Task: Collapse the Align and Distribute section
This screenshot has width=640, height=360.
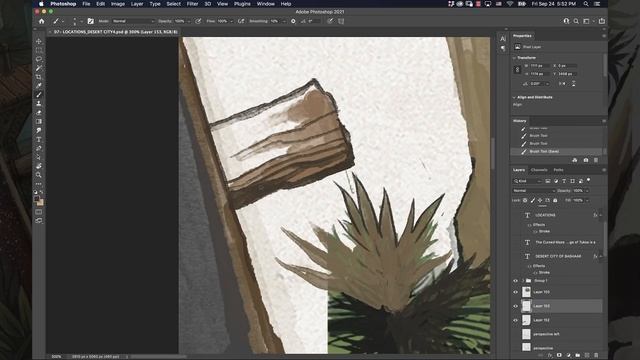Action: (x=514, y=98)
